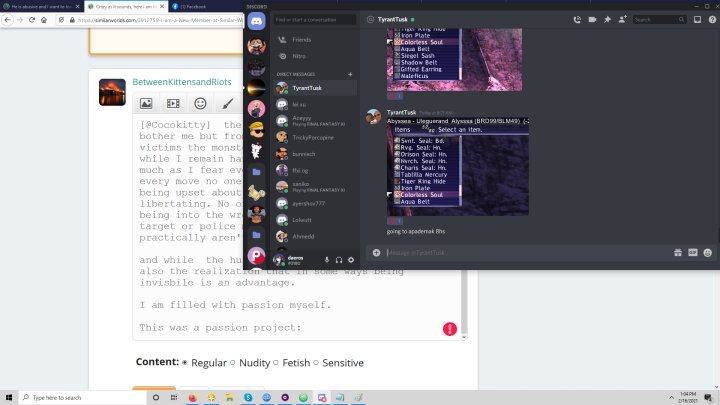Insert image in the browser post editor
Viewport: 720px width, 405px height.
[146, 104]
